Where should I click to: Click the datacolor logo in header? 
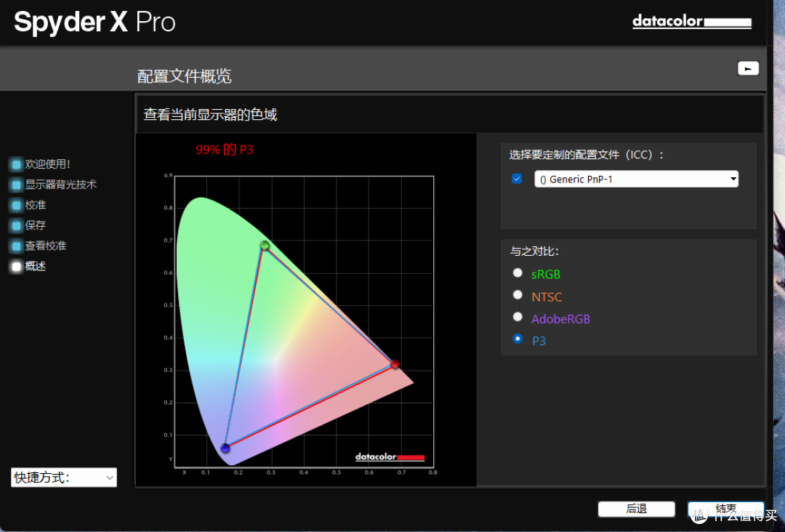(x=692, y=22)
